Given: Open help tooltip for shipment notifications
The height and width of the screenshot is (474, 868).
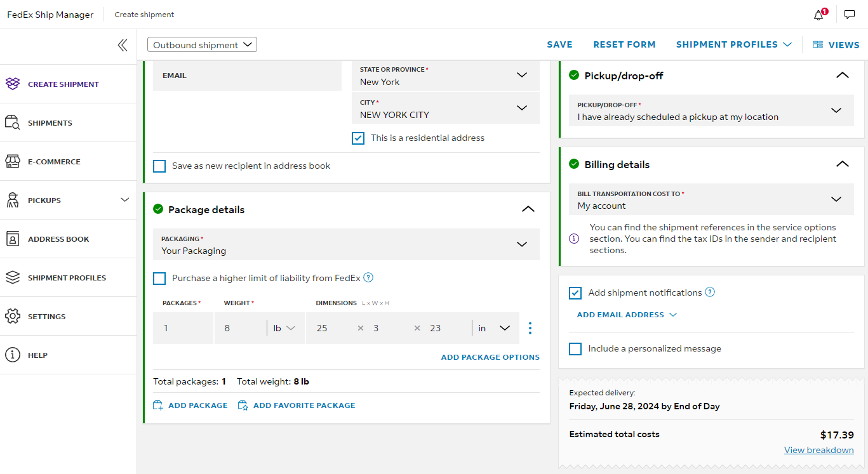Looking at the screenshot, I should tap(710, 293).
